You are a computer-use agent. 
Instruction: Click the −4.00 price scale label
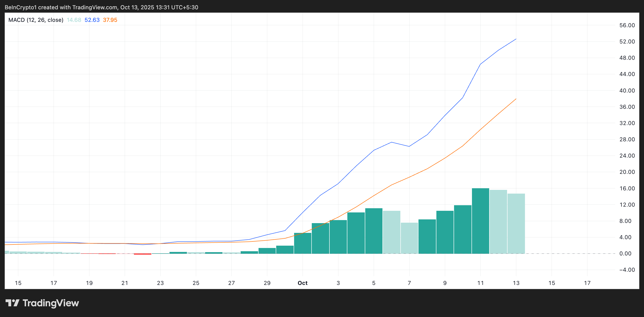pyautogui.click(x=627, y=270)
